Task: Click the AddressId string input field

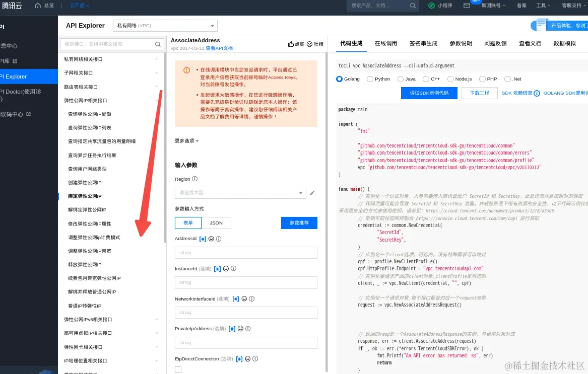Action: 246,253
